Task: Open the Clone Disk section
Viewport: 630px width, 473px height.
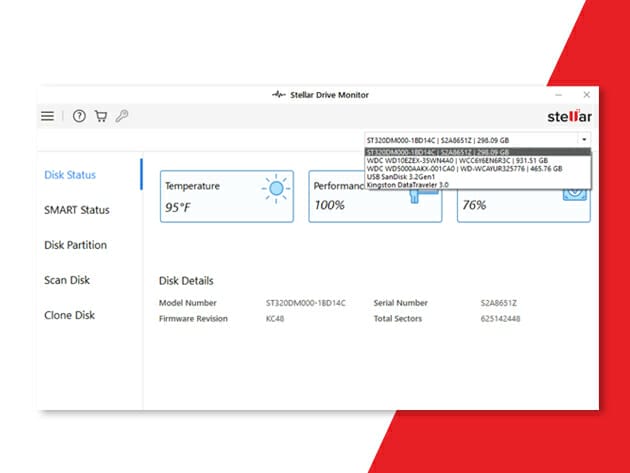Action: 69,315
